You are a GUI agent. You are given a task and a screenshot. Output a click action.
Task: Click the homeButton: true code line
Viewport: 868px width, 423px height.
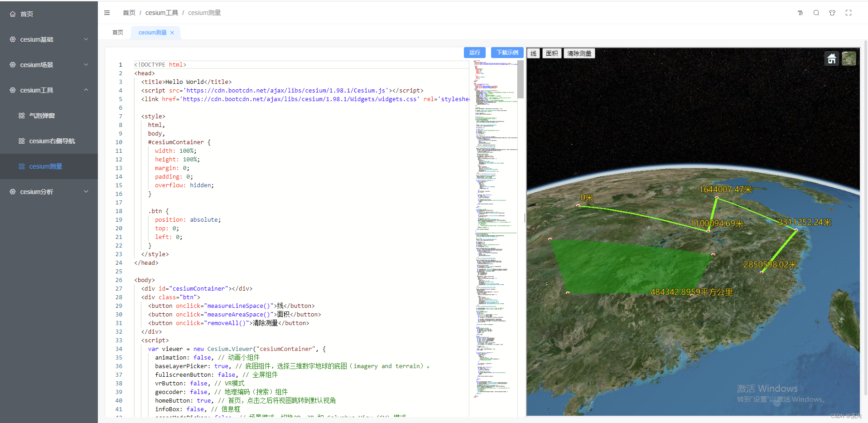[246, 401]
